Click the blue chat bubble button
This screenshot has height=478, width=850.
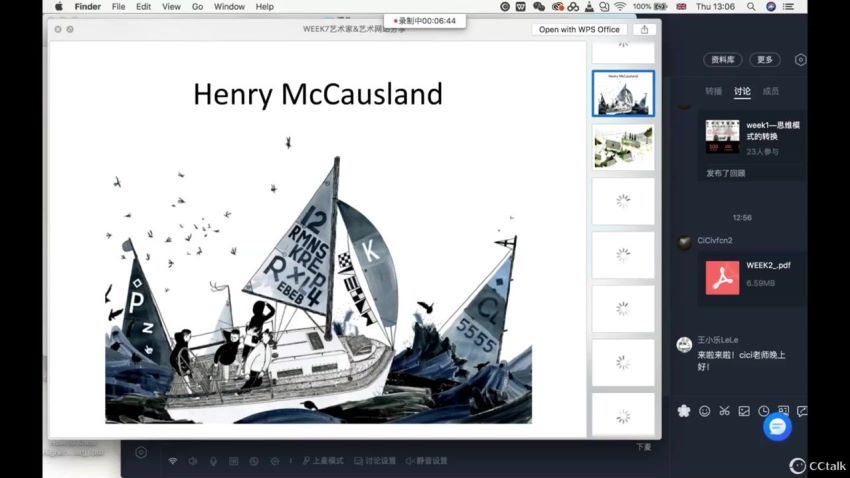click(777, 427)
